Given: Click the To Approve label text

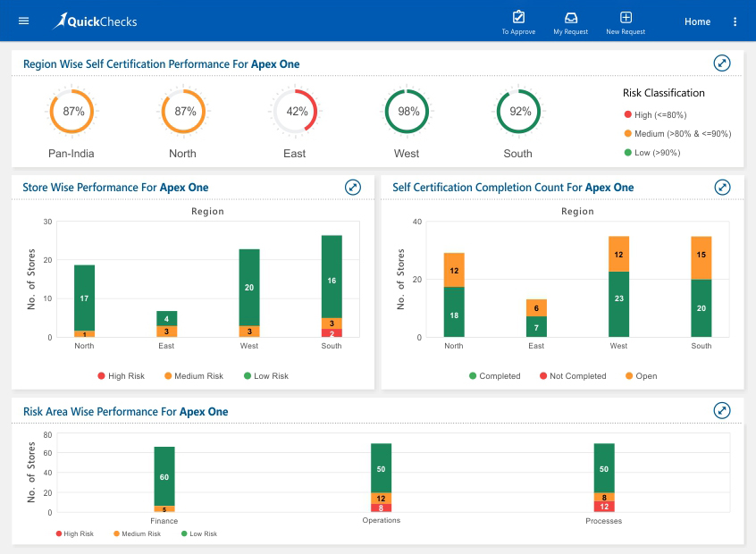Looking at the screenshot, I should click(518, 32).
